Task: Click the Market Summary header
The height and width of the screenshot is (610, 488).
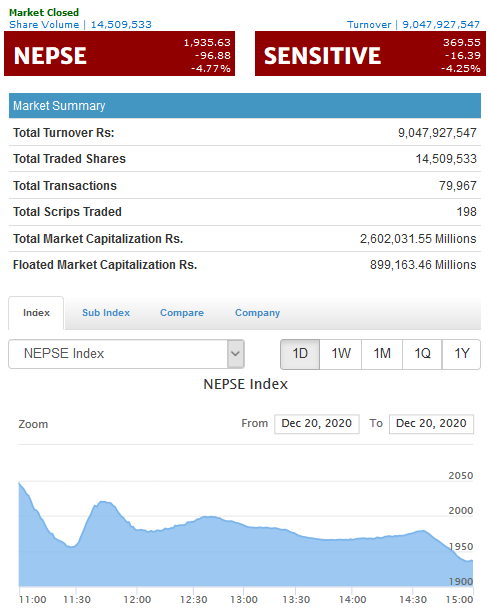Action: (x=245, y=106)
